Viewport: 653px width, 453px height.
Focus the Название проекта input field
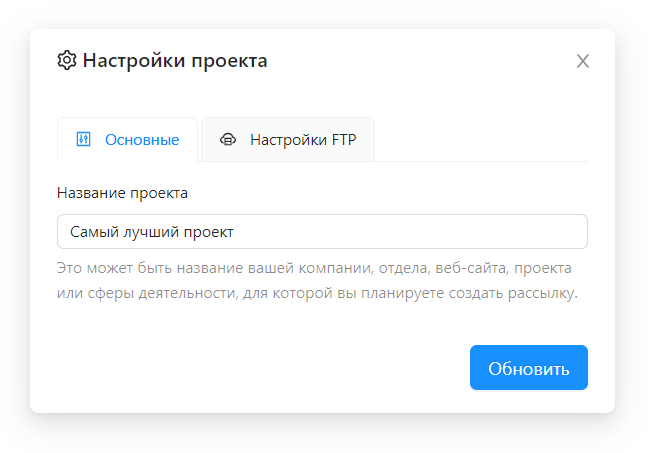322,231
